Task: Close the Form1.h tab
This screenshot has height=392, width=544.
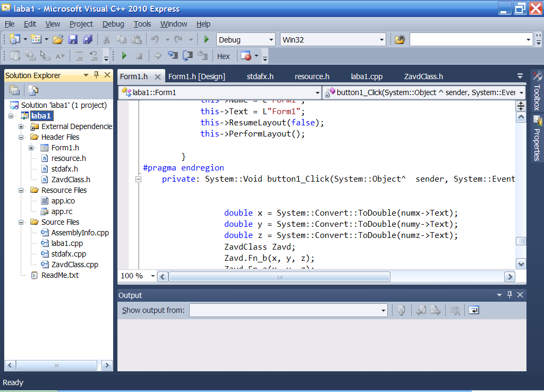Action: (157, 76)
